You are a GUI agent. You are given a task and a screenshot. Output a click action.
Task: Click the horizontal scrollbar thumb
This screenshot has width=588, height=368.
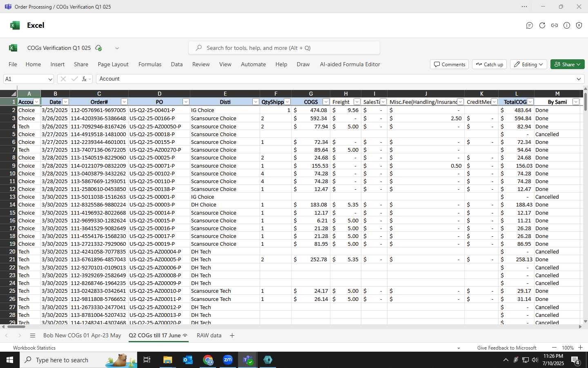coord(16,326)
